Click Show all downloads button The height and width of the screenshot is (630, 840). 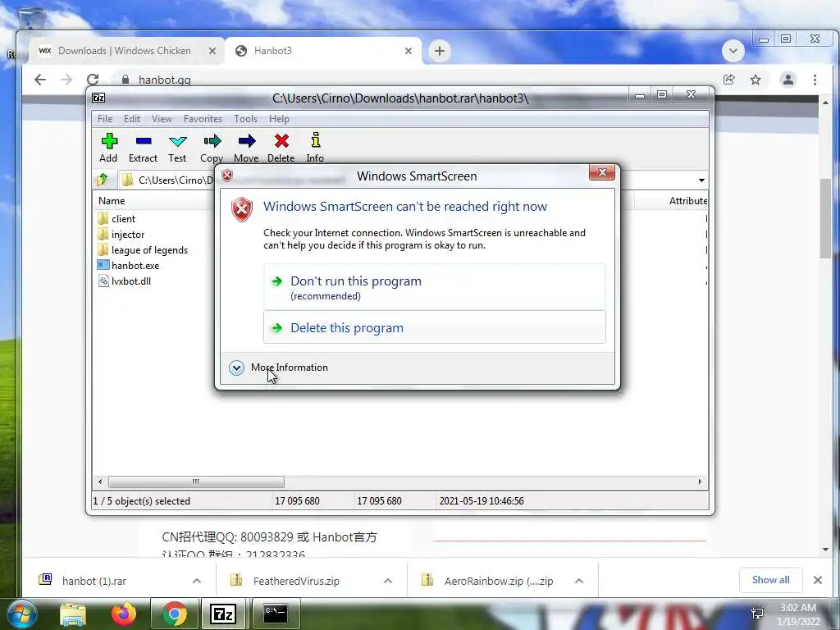[770, 580]
